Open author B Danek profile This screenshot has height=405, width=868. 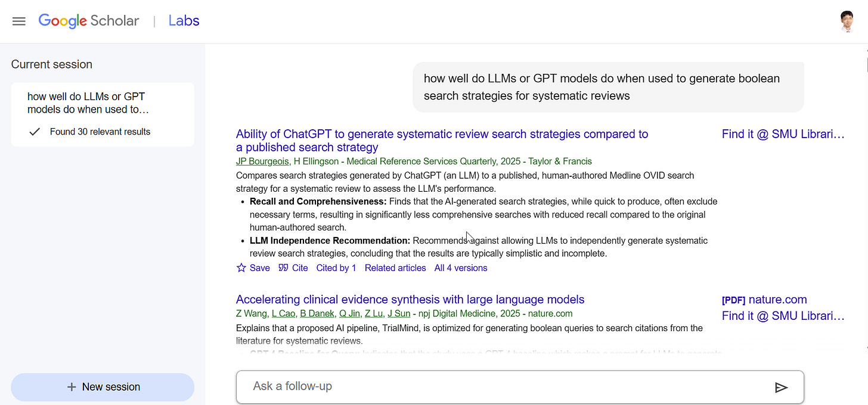click(317, 314)
